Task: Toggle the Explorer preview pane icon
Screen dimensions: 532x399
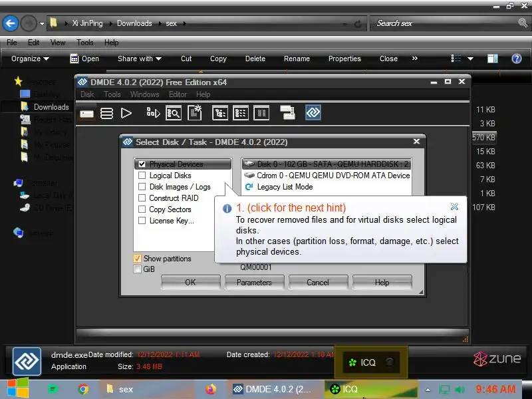Action: tap(492, 59)
